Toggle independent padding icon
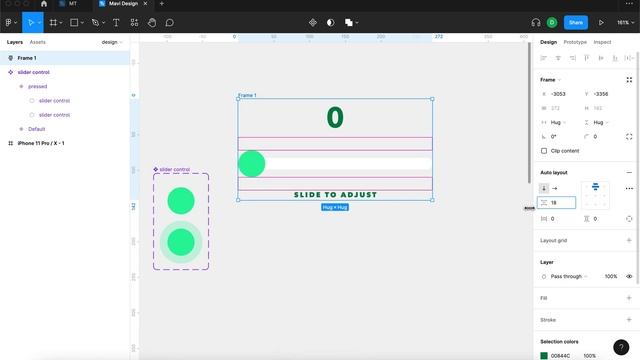The width and height of the screenshot is (640, 360). coord(629,219)
